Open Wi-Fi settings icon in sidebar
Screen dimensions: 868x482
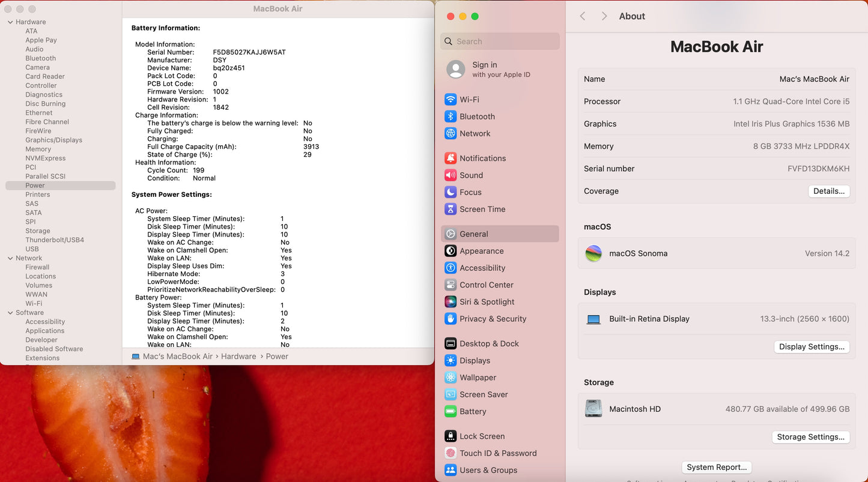[x=451, y=100]
